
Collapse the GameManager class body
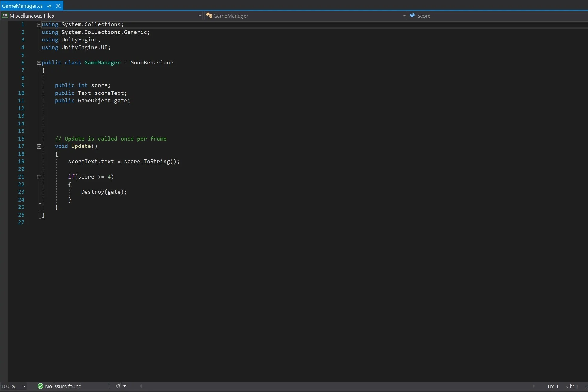click(39, 63)
